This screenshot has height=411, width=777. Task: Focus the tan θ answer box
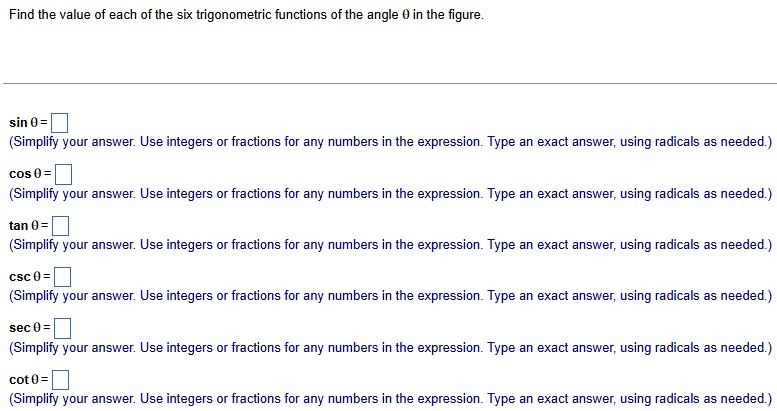click(60, 226)
